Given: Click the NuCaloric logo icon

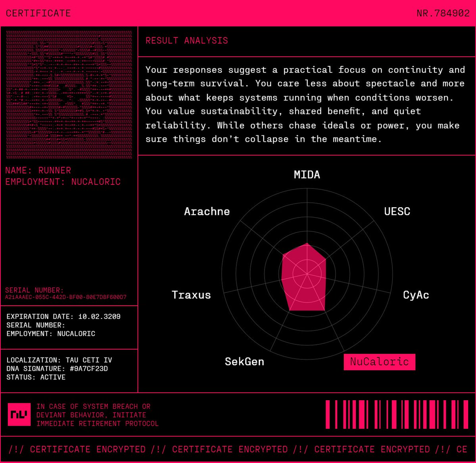Looking at the screenshot, I should (19, 415).
